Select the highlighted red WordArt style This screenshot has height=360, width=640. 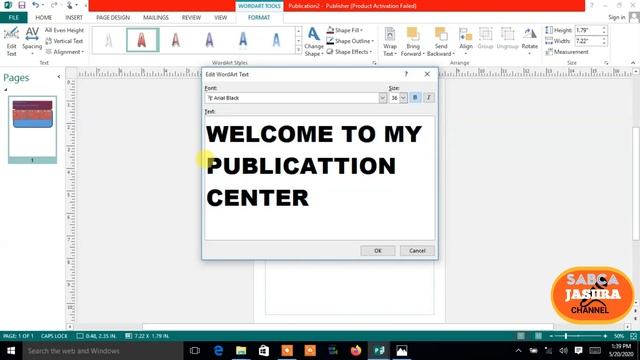coord(142,40)
